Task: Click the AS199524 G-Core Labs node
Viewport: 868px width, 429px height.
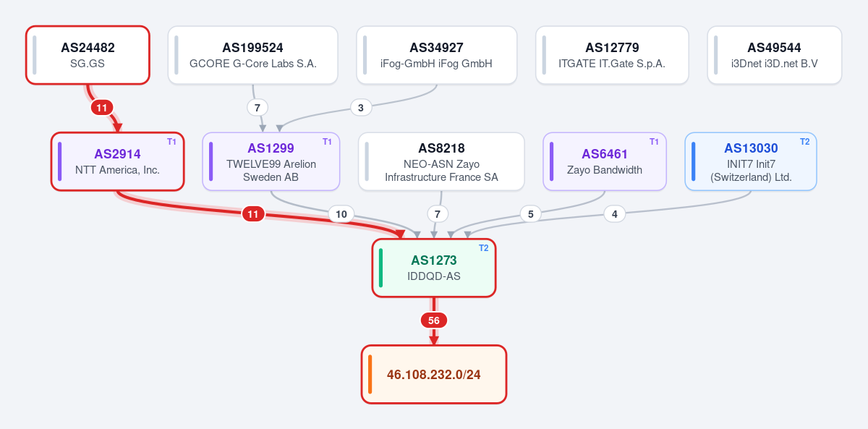Action: [x=252, y=55]
